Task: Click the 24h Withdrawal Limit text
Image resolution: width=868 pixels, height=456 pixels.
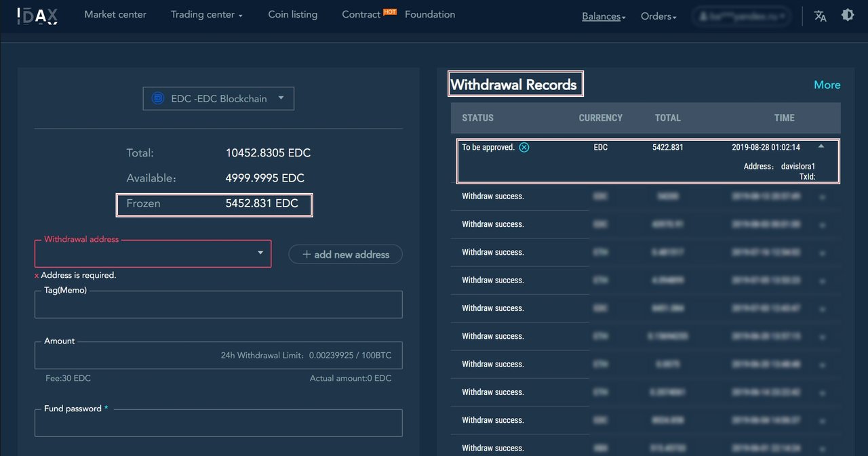Action: pos(306,355)
